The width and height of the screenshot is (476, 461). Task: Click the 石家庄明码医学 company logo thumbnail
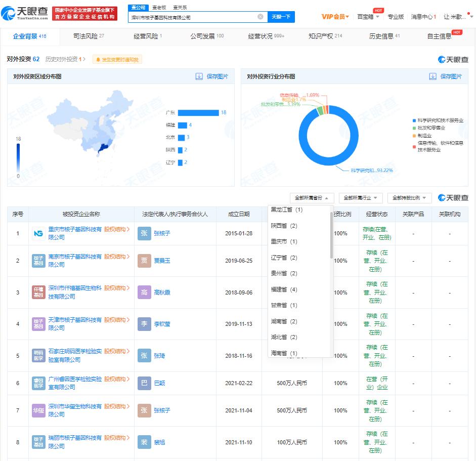tap(38, 355)
